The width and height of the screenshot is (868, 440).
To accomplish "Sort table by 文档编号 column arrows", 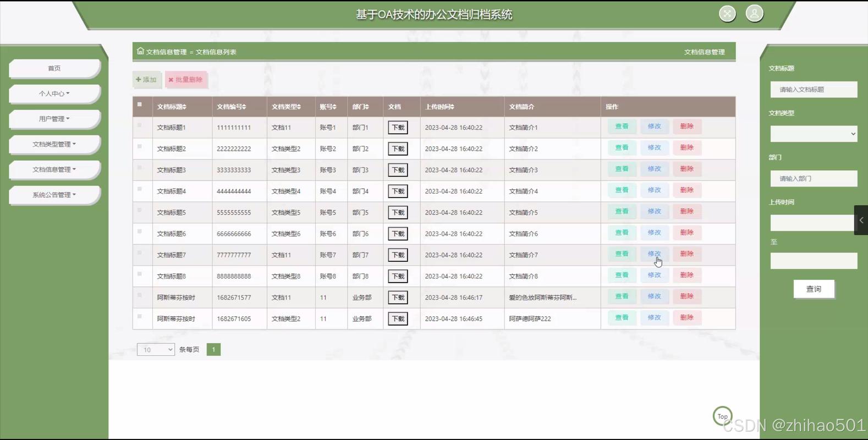I will point(244,107).
